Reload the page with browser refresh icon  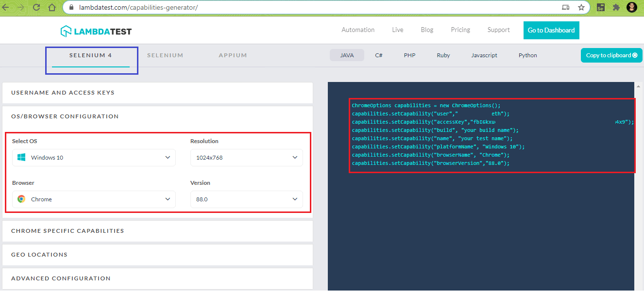[36, 7]
